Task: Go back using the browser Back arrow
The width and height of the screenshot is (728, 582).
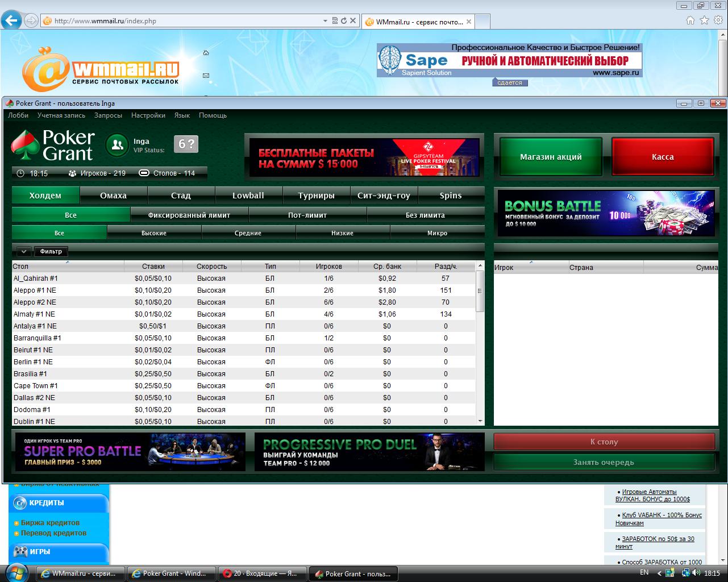Action: 11,20
